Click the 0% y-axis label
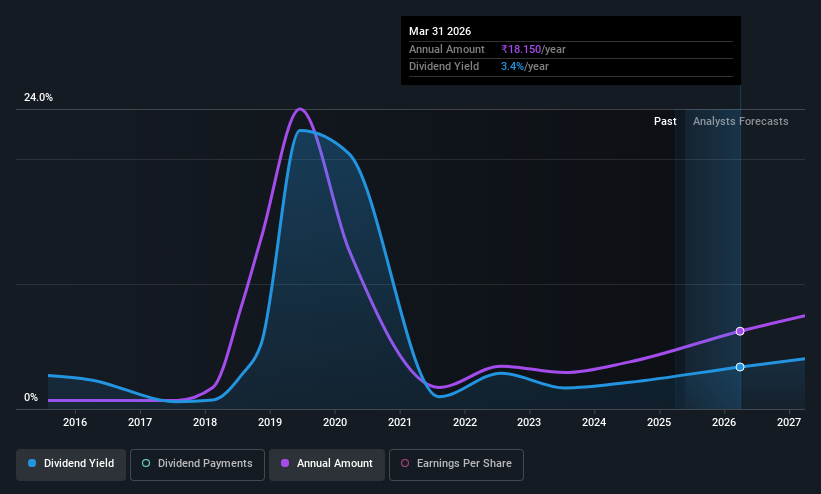 31,398
